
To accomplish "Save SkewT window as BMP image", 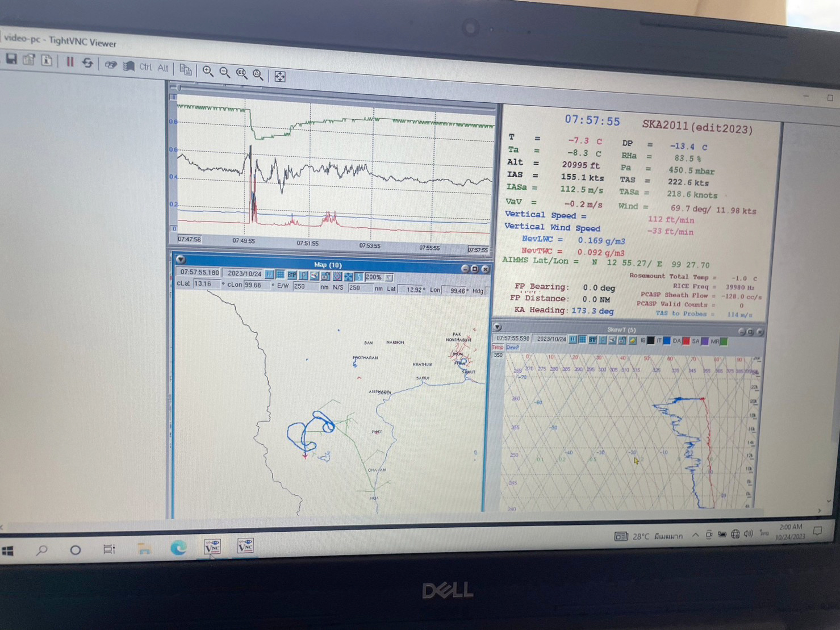I will pyautogui.click(x=593, y=340).
